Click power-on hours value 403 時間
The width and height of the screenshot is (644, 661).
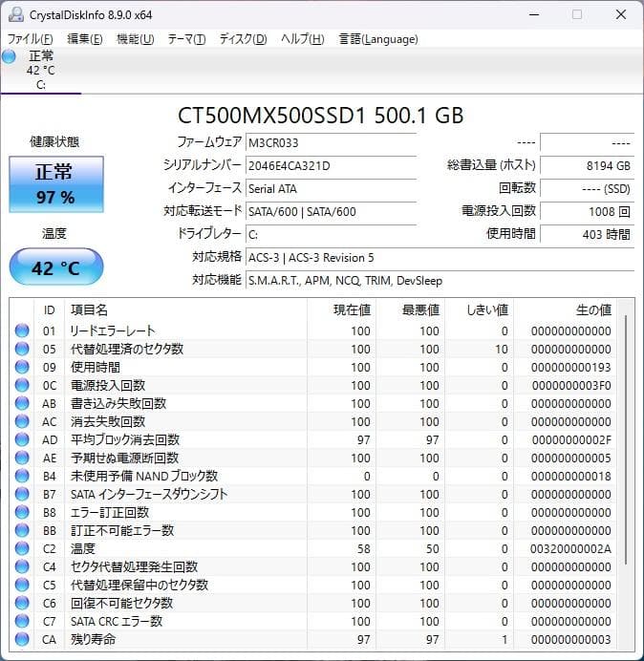587,234
